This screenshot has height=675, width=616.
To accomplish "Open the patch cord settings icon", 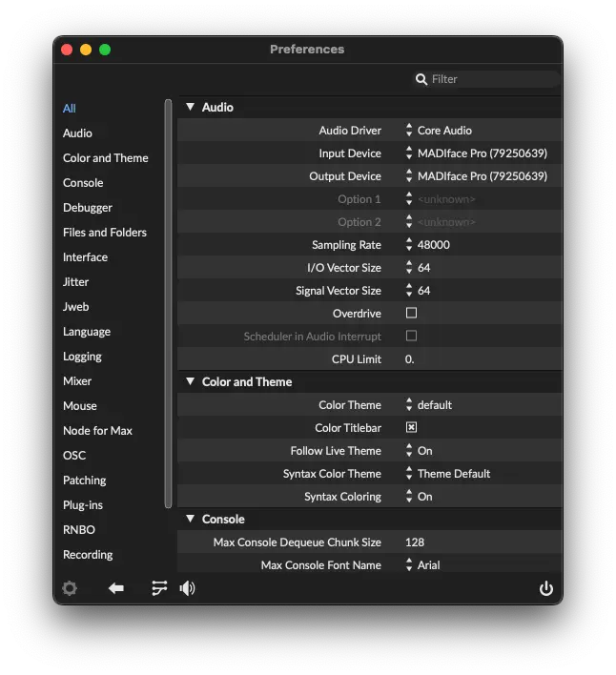I will click(159, 588).
